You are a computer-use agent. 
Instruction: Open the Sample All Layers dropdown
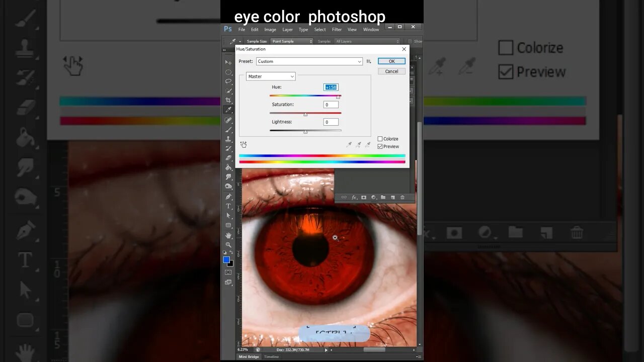point(367,41)
